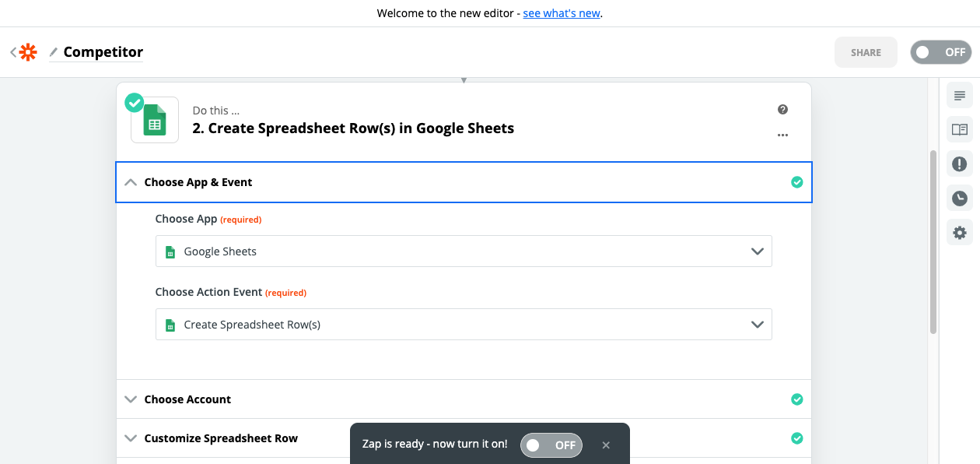This screenshot has height=464, width=980.
Task: Enable the Zap from the ready notification
Action: (x=551, y=445)
